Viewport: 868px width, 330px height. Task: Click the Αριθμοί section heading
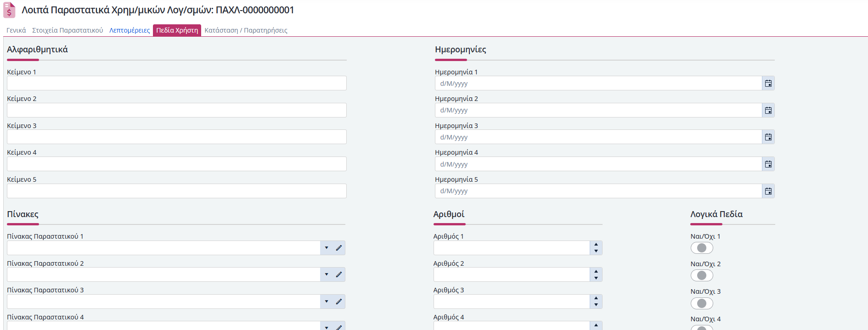(x=449, y=214)
